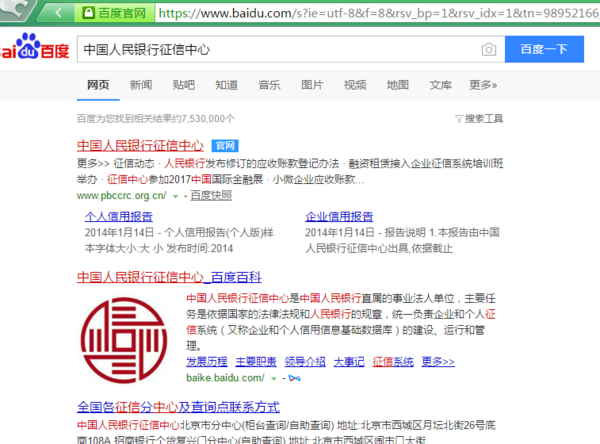The height and width of the screenshot is (444, 600).
Task: Open the red 征信中心 seal logo thumbnail
Action: coord(124,340)
